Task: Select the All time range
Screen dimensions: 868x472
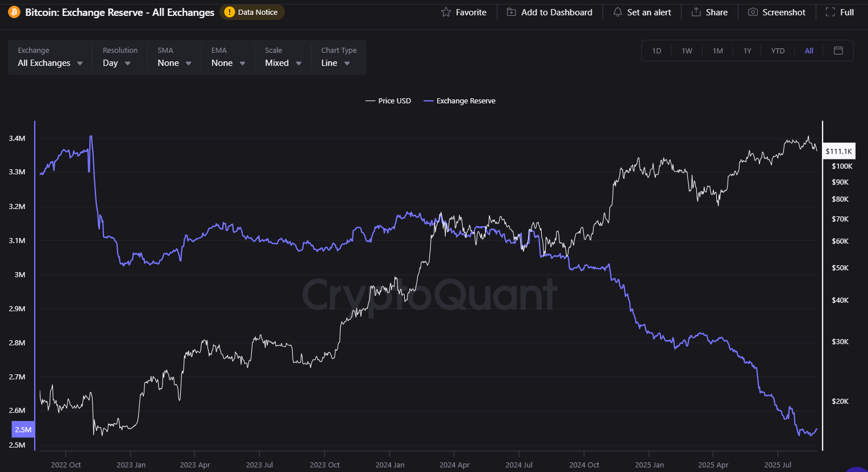Action: coord(809,51)
